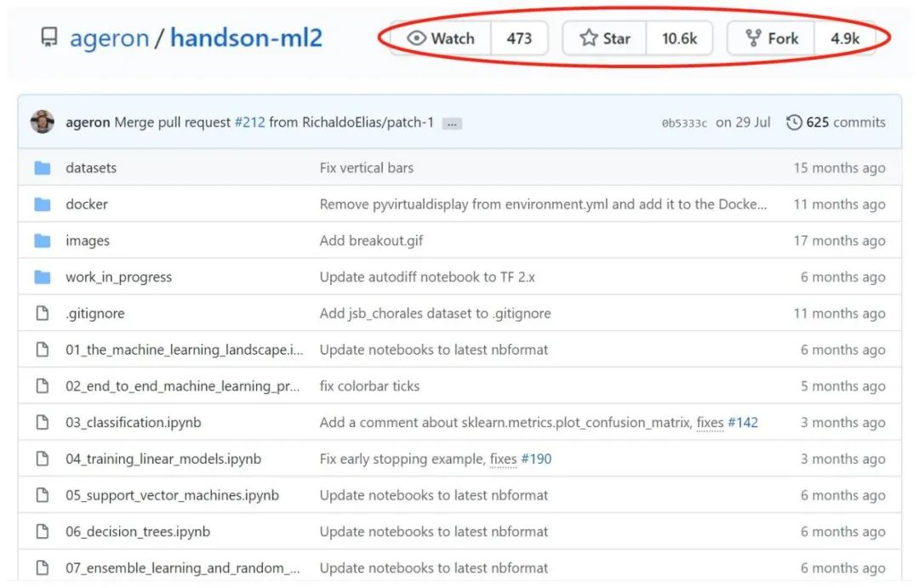Open the 'fix colorbar ticks' commit message
The image size is (919, 588).
[x=369, y=386]
